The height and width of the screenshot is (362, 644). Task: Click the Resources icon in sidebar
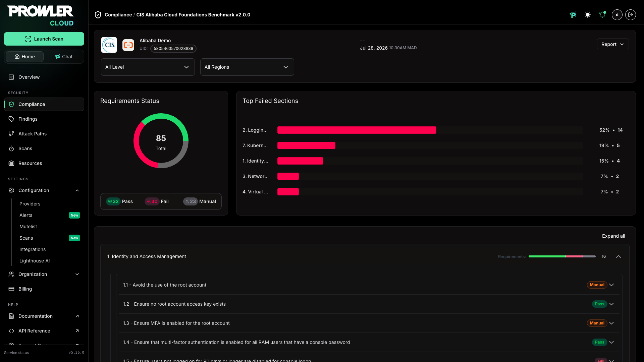point(11,163)
